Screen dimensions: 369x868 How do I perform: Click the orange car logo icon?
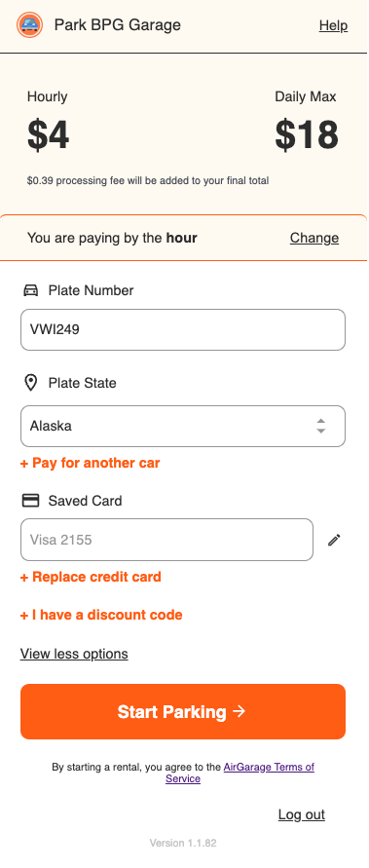tap(30, 25)
